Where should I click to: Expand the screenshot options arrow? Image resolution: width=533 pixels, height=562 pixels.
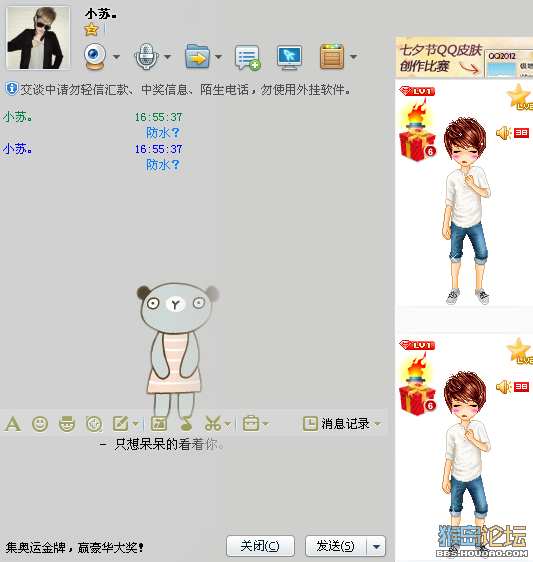pos(228,424)
